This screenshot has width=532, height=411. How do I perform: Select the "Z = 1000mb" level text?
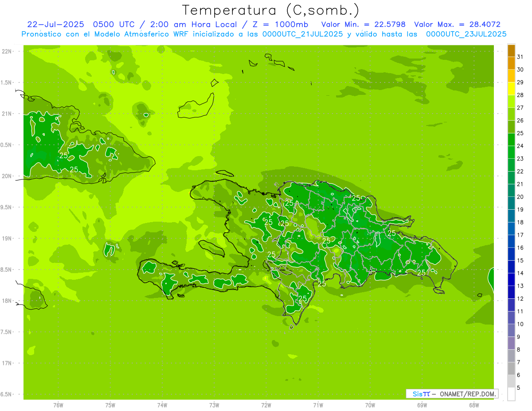[x=280, y=24]
